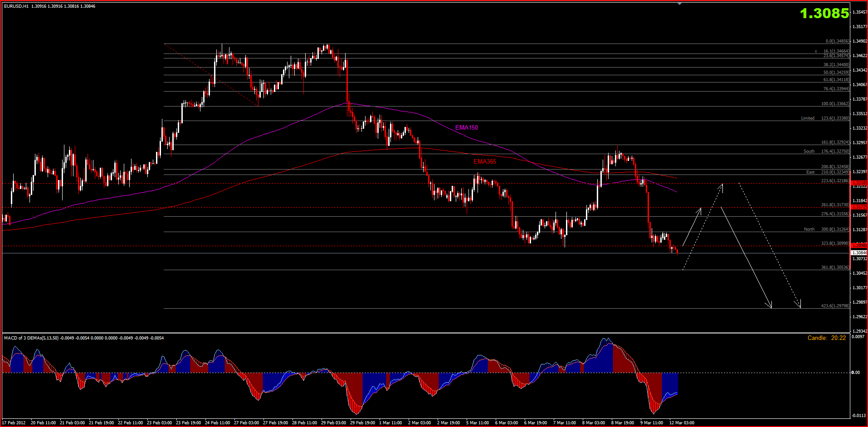Click the 23 Feb 03:00 time axis label
The width and height of the screenshot is (868, 427).
[160, 423]
